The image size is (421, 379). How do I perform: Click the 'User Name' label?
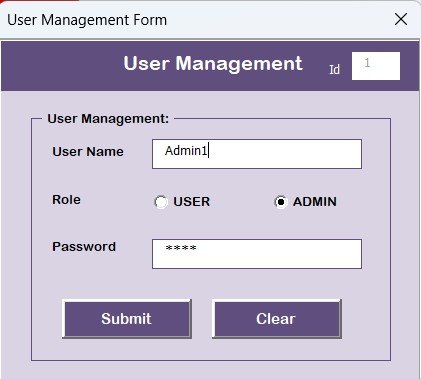88,152
